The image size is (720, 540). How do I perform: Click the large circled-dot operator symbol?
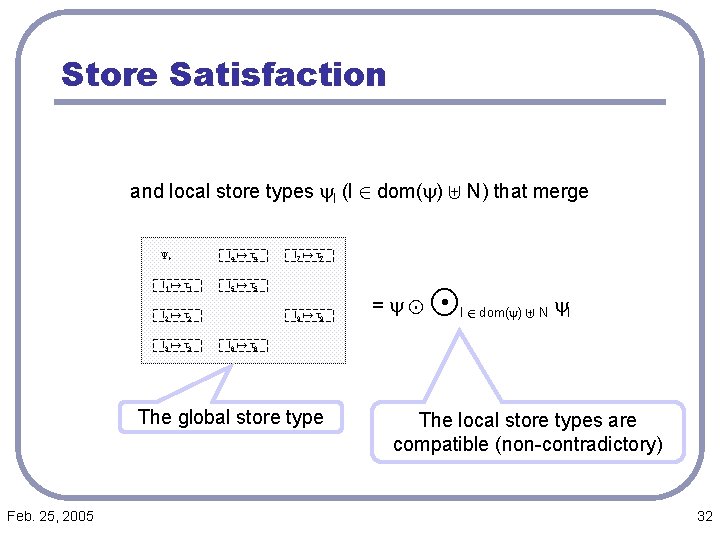444,303
